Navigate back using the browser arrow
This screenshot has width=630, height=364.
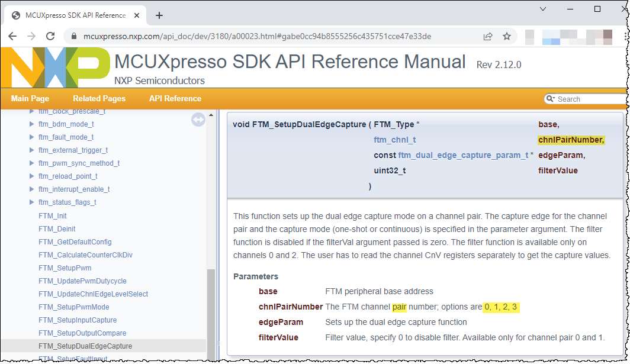click(13, 36)
